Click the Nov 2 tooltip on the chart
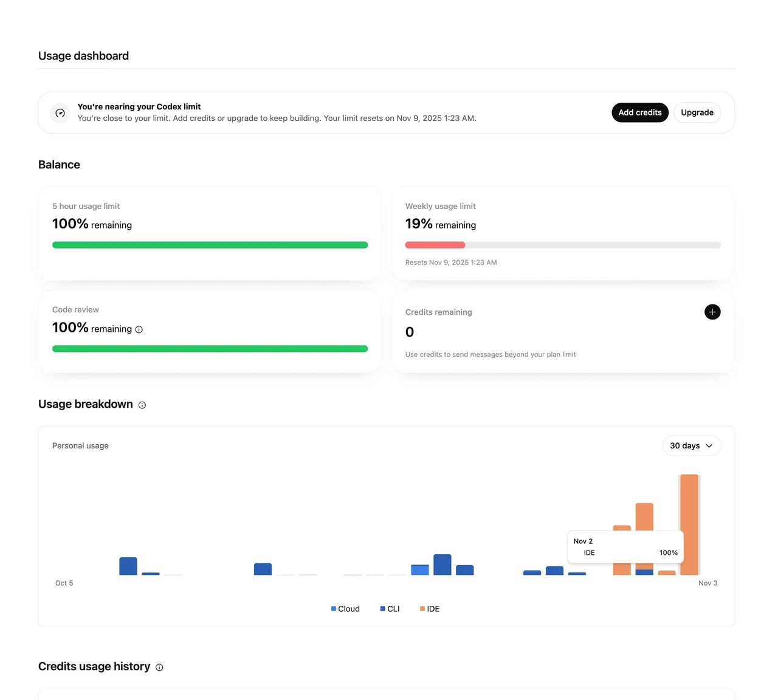This screenshot has height=700, width=778. pyautogui.click(x=625, y=547)
